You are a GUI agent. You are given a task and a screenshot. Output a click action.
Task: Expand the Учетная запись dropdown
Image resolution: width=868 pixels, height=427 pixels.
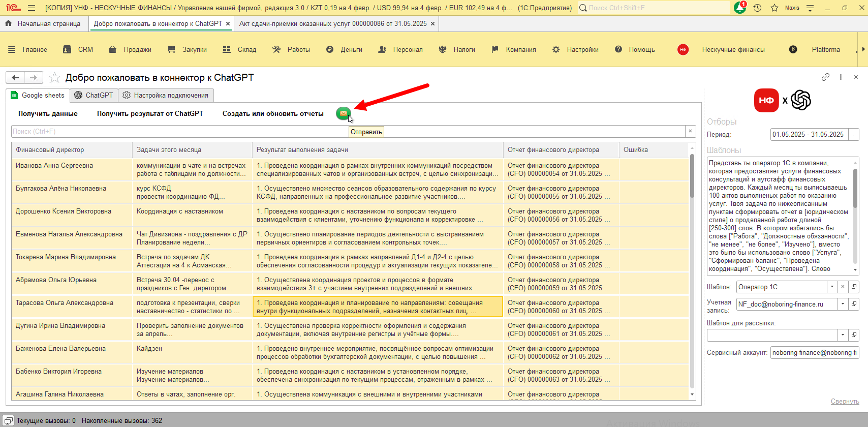843,304
